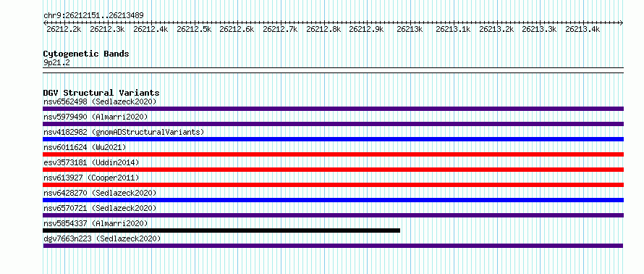Image resolution: width=644 pixels, height=274 pixels.
Task: Click the blue bar for nsv6428270
Action: 333,200
